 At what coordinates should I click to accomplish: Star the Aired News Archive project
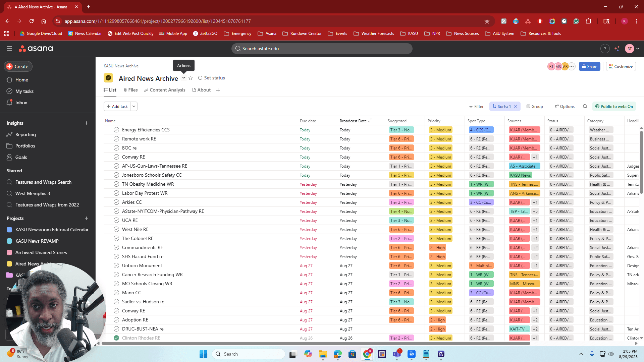[191, 78]
